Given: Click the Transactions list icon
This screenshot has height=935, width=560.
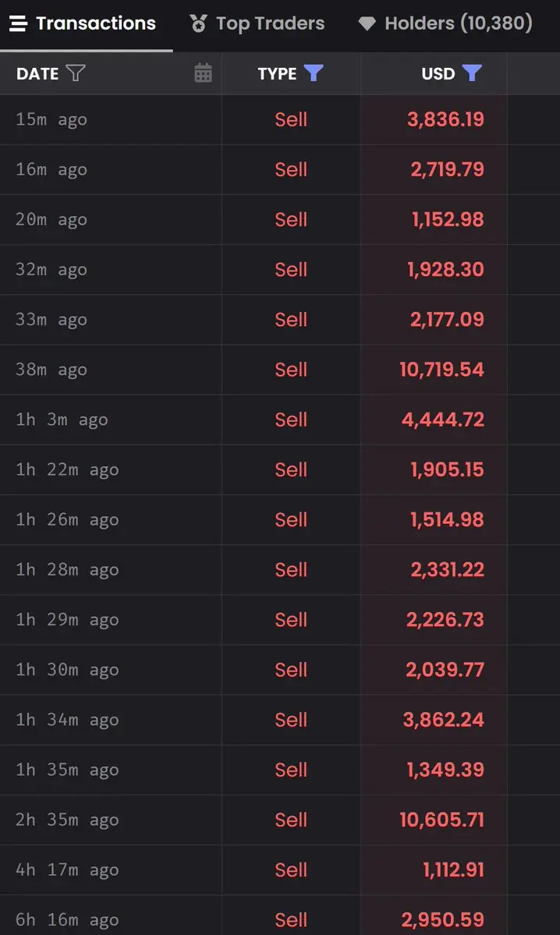Looking at the screenshot, I should coord(19,24).
